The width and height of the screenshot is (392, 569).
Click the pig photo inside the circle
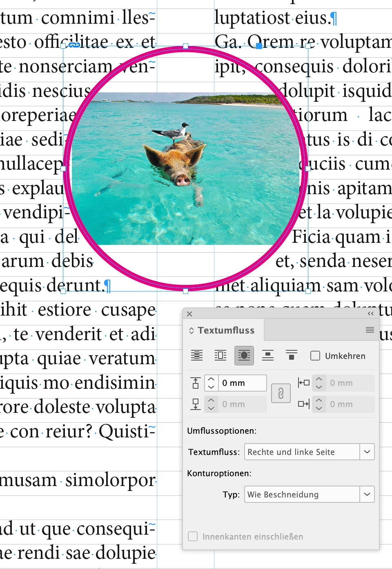pos(186,168)
